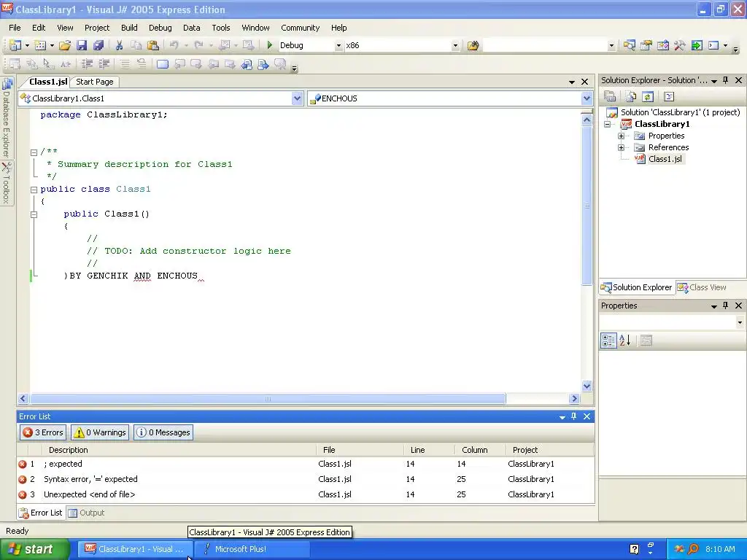Screen dimensions: 747x560
Task: Open the ENCHOUS members dropdown
Action: point(587,98)
